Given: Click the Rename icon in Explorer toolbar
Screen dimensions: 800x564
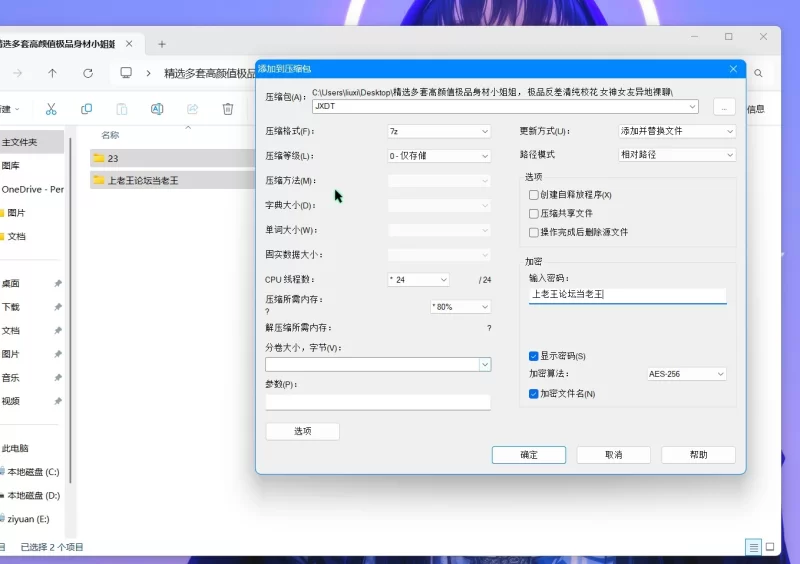Looking at the screenshot, I should 157,109.
